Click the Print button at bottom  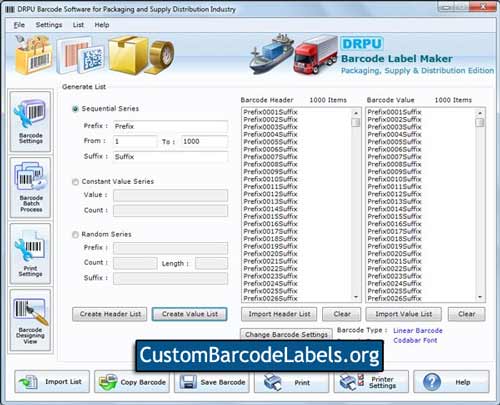coord(291,382)
